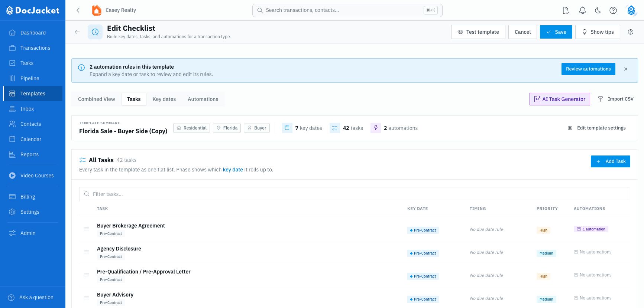
Task: Open the Admin sidebar item
Action: click(33, 233)
